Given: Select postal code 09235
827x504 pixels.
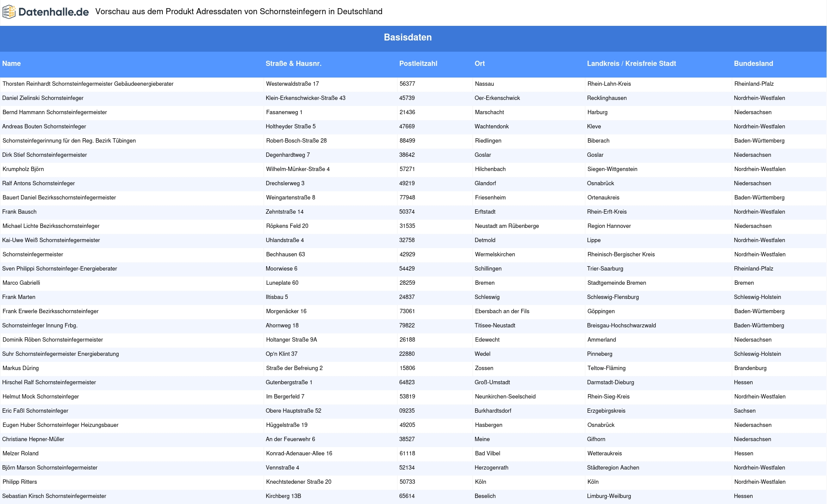Looking at the screenshot, I should pos(407,411).
